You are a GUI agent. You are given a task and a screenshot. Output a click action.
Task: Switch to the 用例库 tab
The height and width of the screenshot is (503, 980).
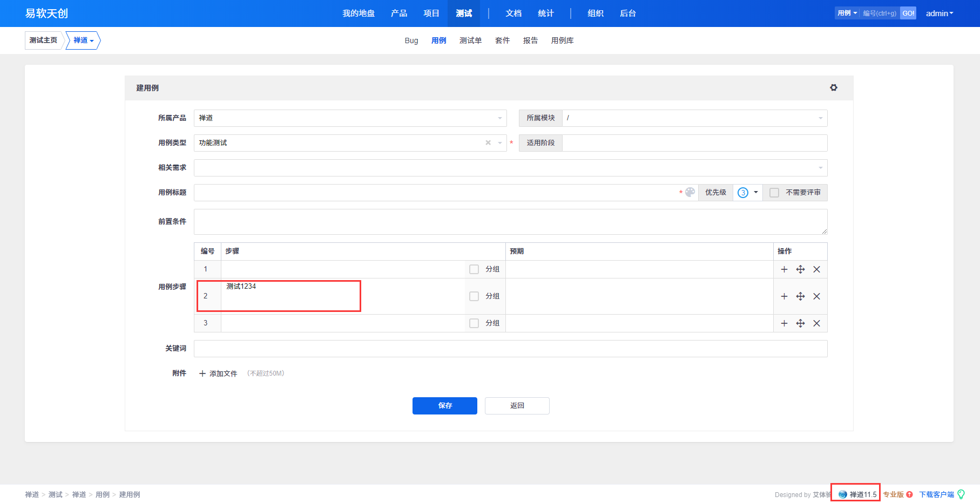[x=563, y=40]
